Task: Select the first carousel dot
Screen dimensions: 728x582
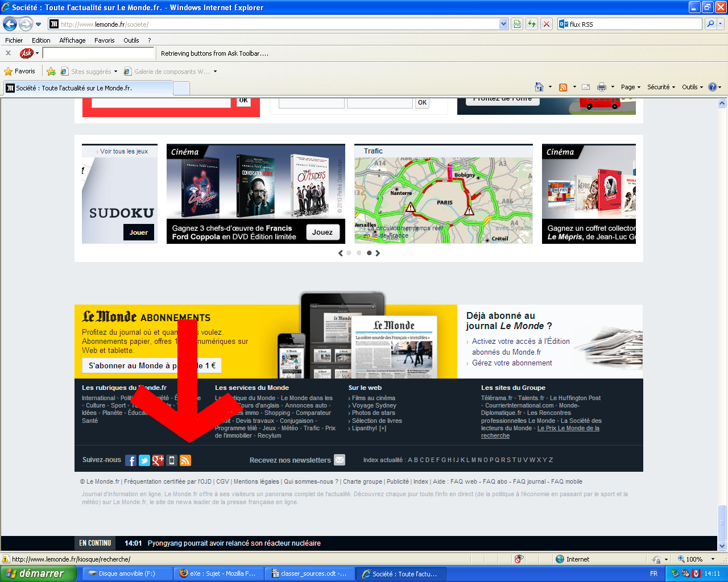Action: point(349,253)
